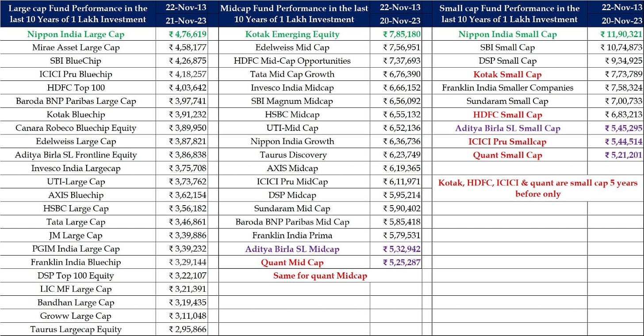Viewport: 644px width, 336px height.
Task: Click the Kotak, HDFC, ICICI & quant note
Action: pos(538,188)
